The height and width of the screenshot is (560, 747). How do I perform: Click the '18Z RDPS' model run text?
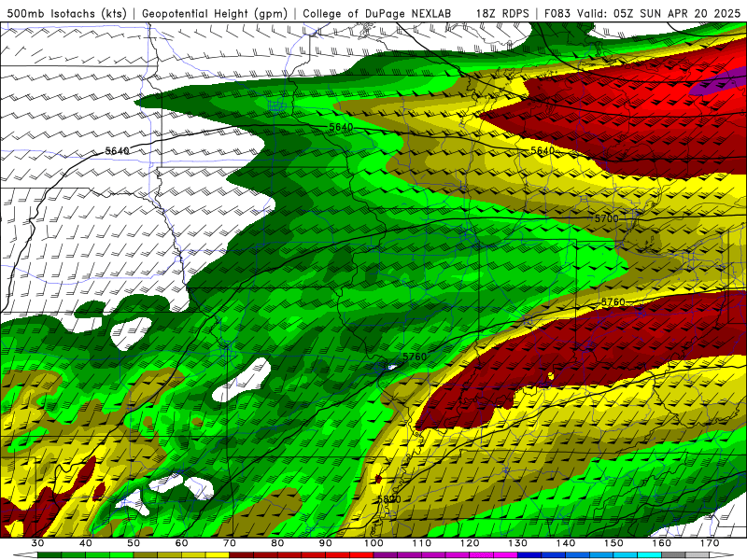[x=502, y=13]
